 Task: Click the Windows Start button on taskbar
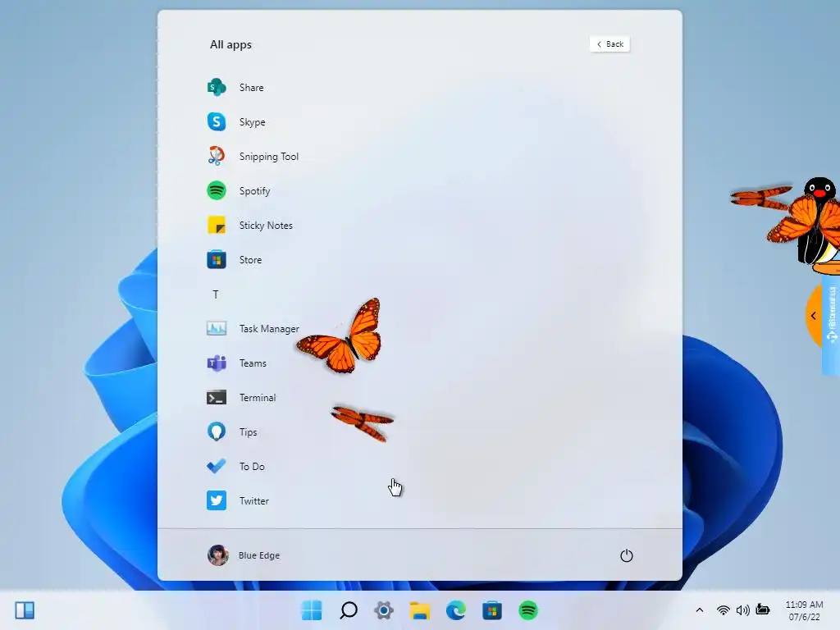(x=312, y=610)
